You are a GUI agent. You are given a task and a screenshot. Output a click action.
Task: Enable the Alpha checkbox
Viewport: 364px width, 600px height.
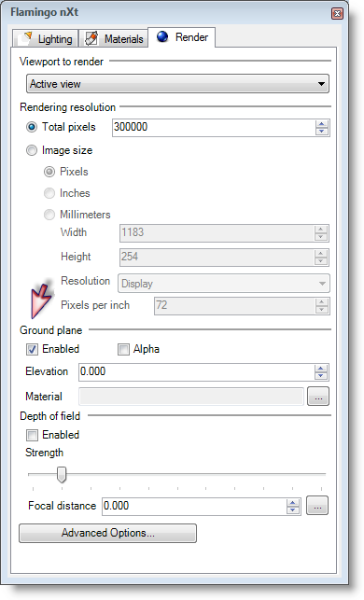pyautogui.click(x=123, y=349)
